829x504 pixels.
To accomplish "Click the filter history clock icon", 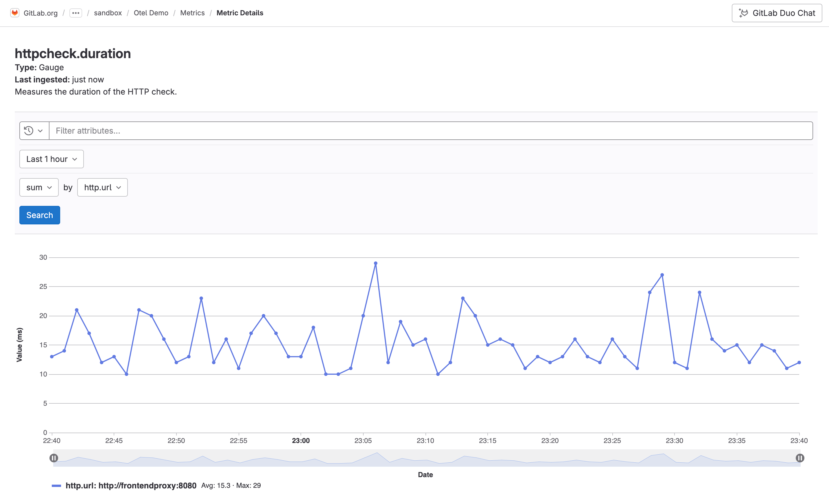I will pos(29,130).
